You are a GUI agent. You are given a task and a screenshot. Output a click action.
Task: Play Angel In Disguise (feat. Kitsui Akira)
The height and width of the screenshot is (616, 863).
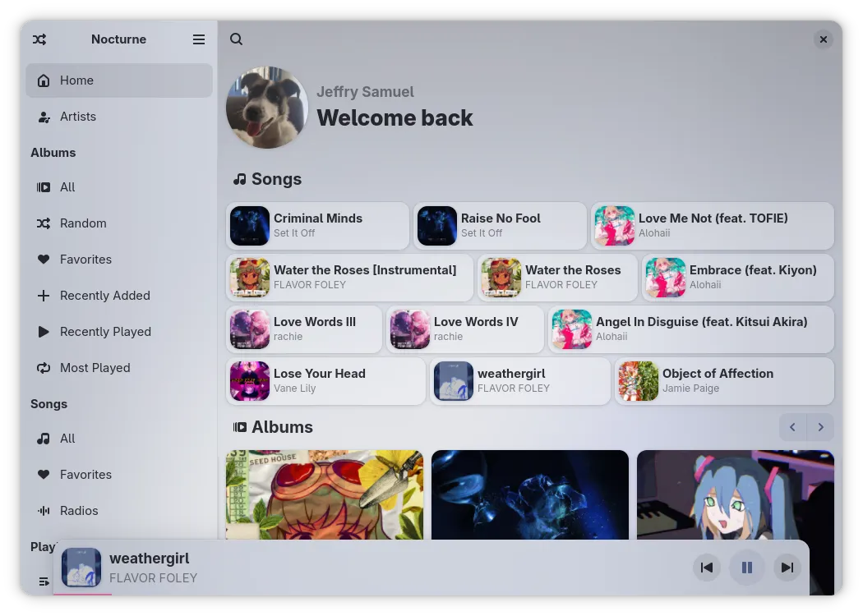coord(691,329)
